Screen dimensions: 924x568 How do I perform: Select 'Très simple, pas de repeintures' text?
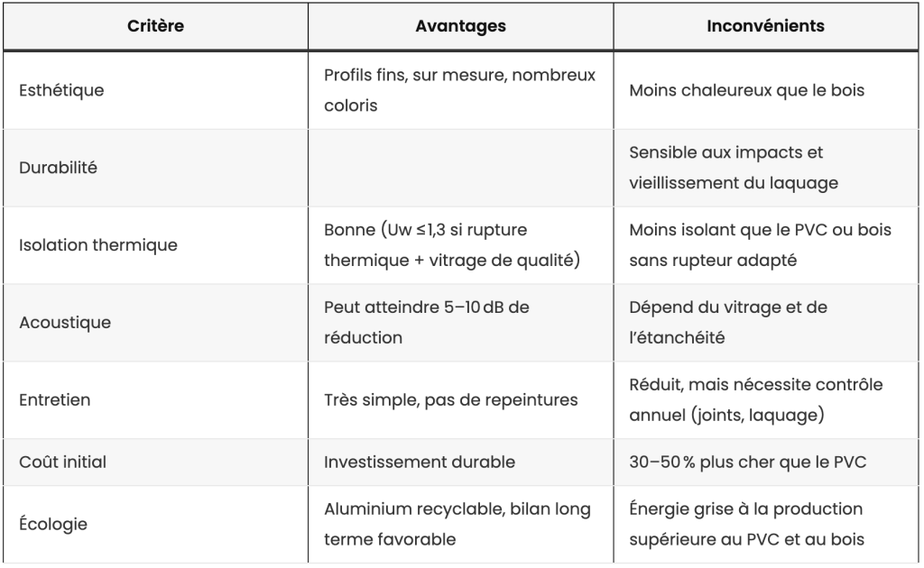click(451, 400)
